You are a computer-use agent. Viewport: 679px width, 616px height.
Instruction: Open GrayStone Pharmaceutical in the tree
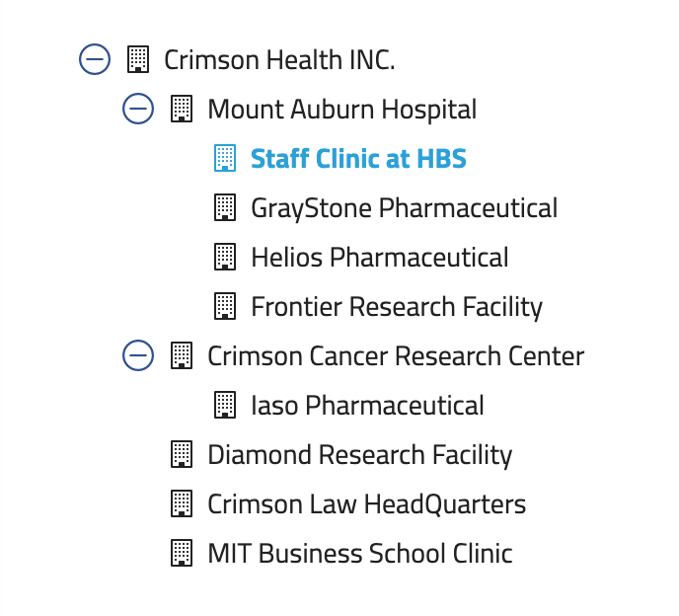[x=404, y=207]
